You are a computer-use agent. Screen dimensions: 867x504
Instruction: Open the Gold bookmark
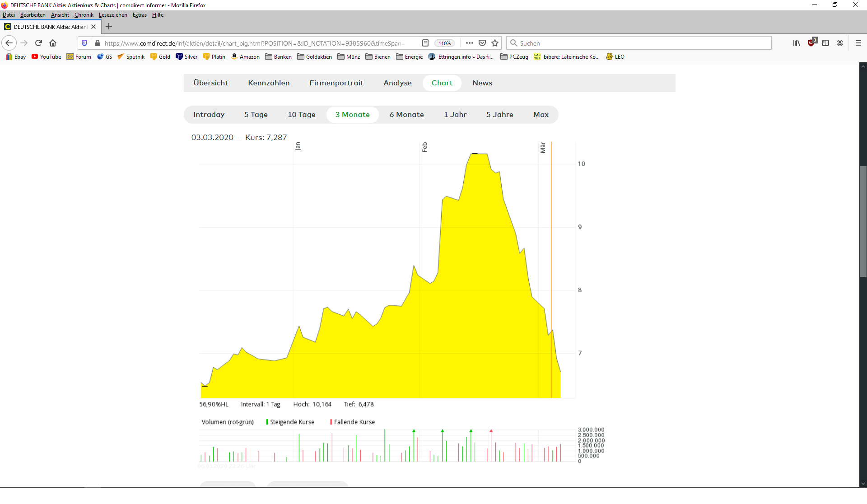click(x=160, y=56)
